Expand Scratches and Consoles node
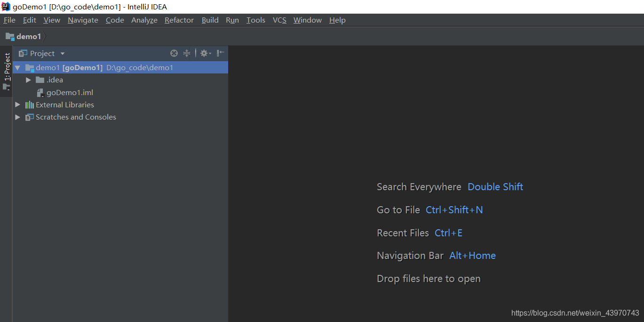The height and width of the screenshot is (322, 644). pos(17,117)
